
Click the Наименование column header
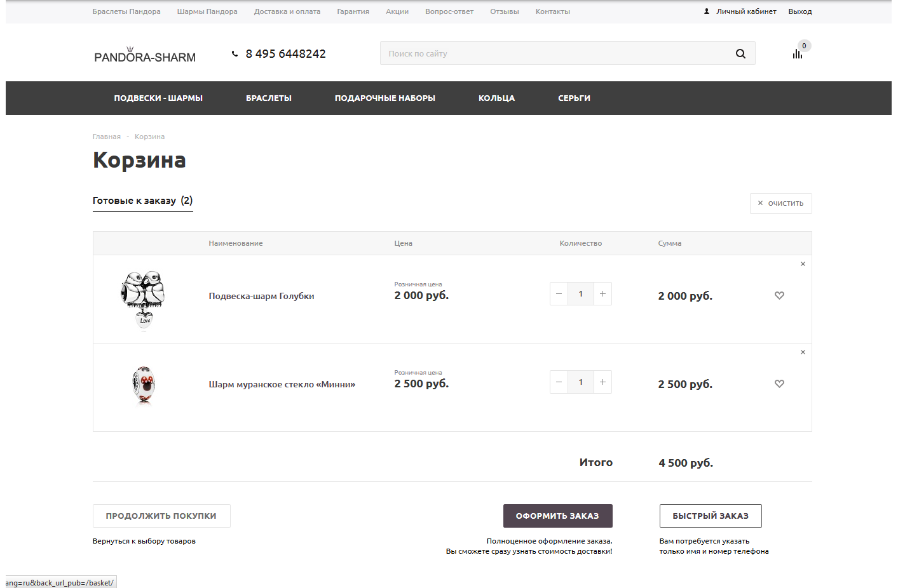coord(236,243)
